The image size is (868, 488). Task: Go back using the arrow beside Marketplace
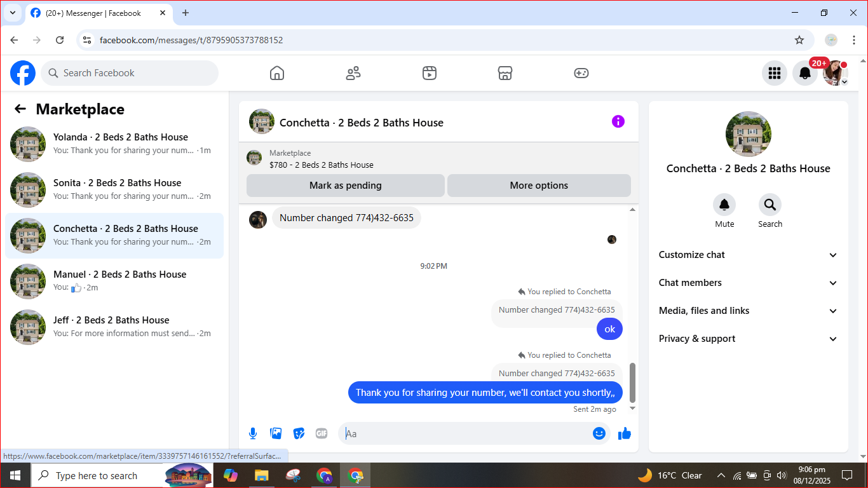click(20, 109)
